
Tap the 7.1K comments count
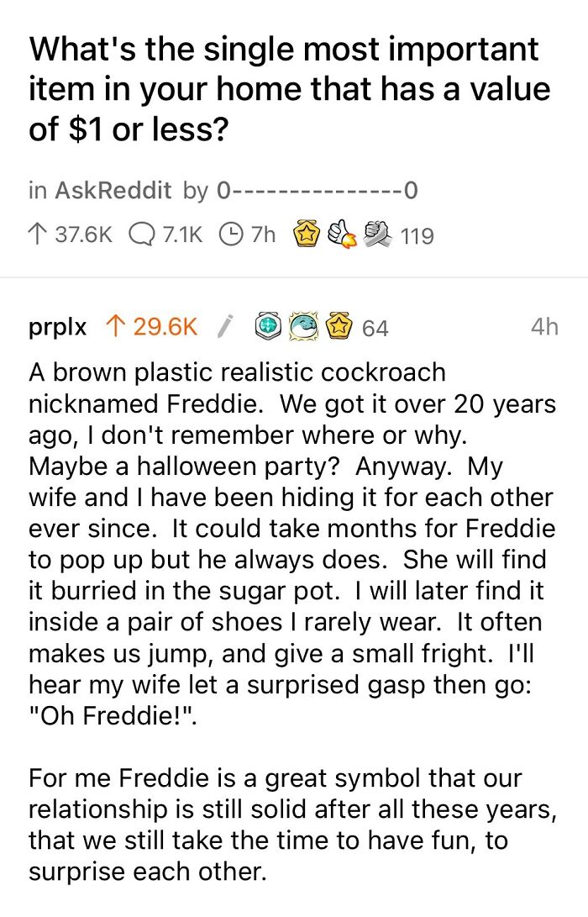point(182,235)
